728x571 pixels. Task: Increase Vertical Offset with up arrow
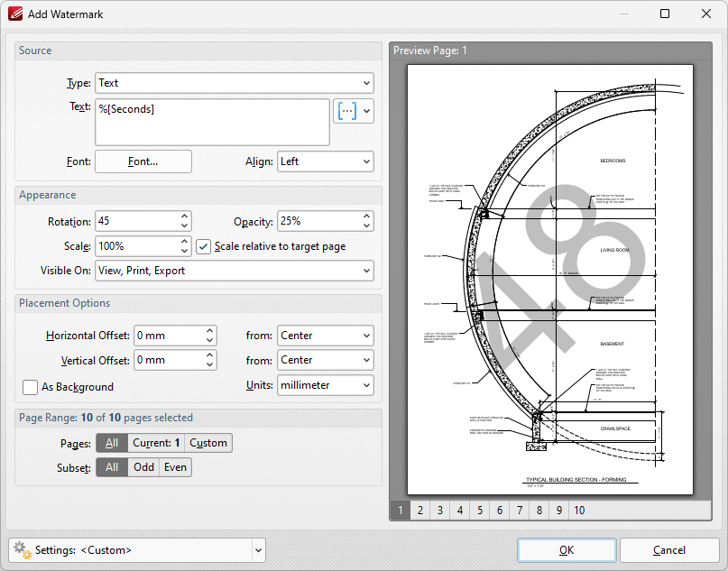click(210, 355)
